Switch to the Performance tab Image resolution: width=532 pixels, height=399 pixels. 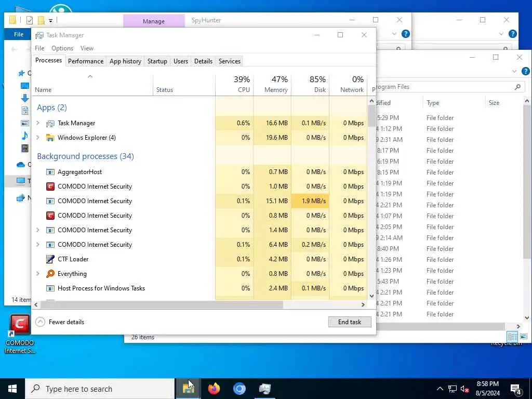[86, 61]
